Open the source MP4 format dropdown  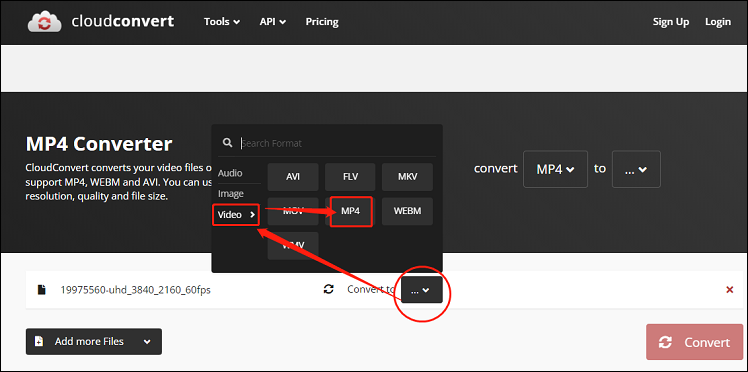(555, 169)
